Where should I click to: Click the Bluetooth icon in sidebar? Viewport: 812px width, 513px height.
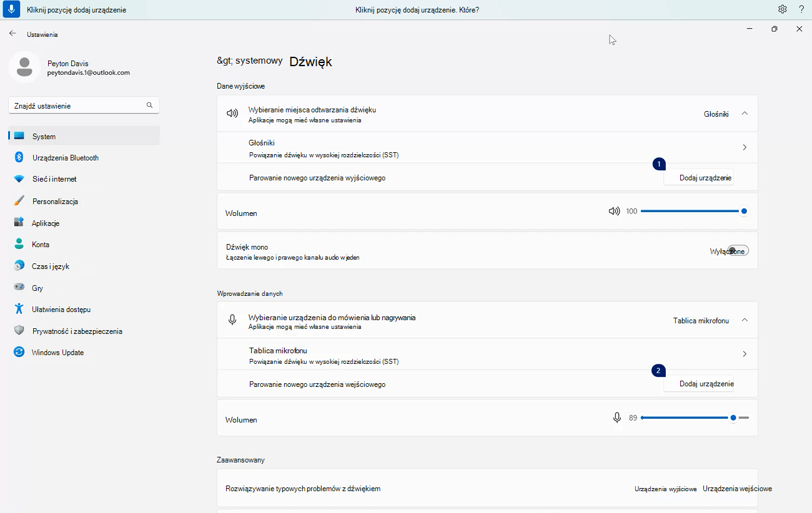pyautogui.click(x=19, y=157)
